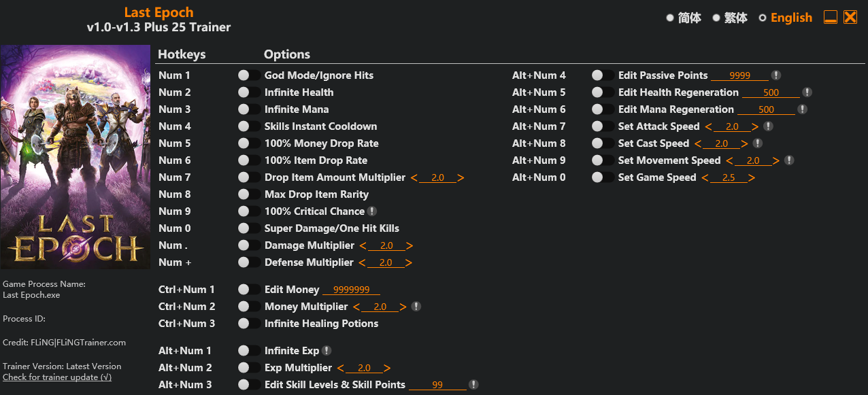Image resolution: width=868 pixels, height=395 pixels.
Task: Decrease Defense Multiplier value
Action: pos(362,262)
